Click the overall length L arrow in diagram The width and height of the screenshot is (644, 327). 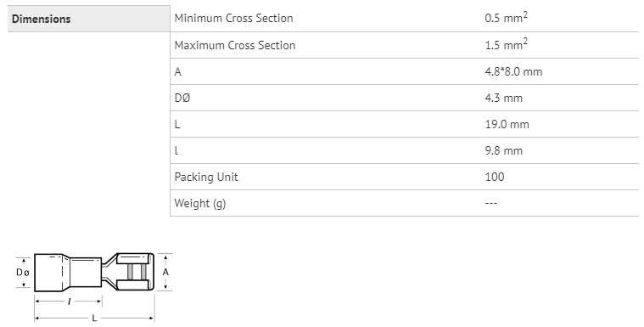tap(94, 318)
